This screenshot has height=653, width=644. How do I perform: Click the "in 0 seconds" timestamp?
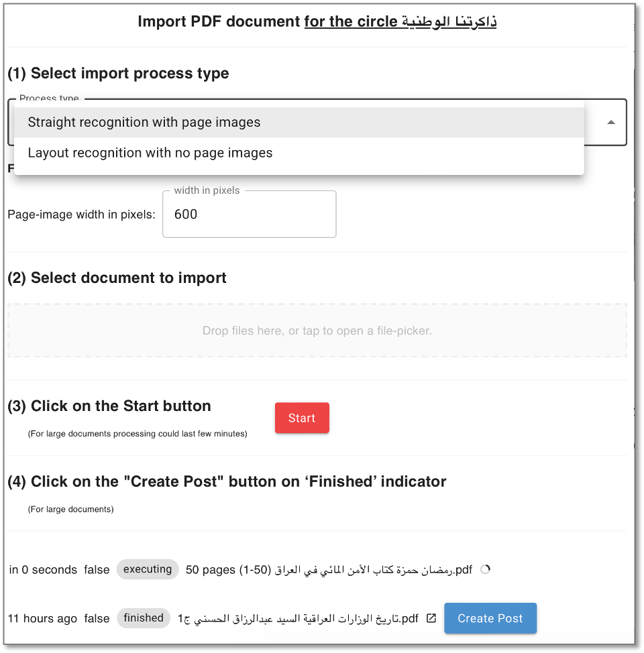pos(43,570)
